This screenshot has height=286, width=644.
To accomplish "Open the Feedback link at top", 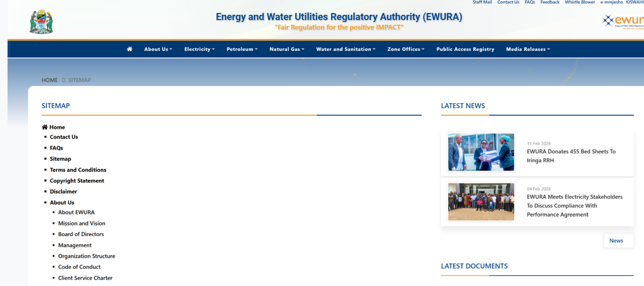I will 550,2.
